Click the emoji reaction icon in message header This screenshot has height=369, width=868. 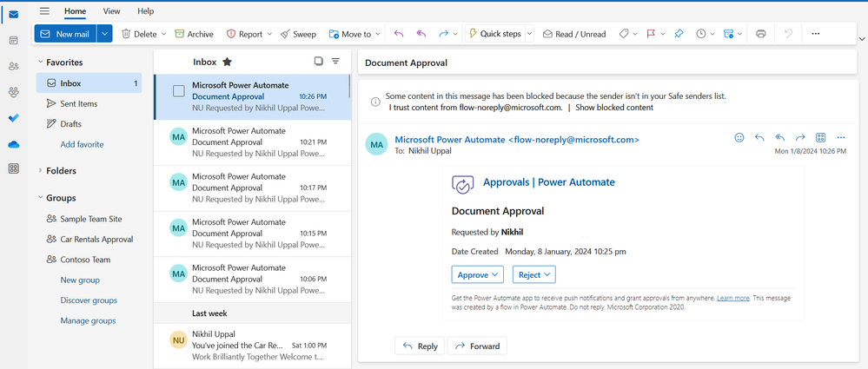pyautogui.click(x=739, y=138)
